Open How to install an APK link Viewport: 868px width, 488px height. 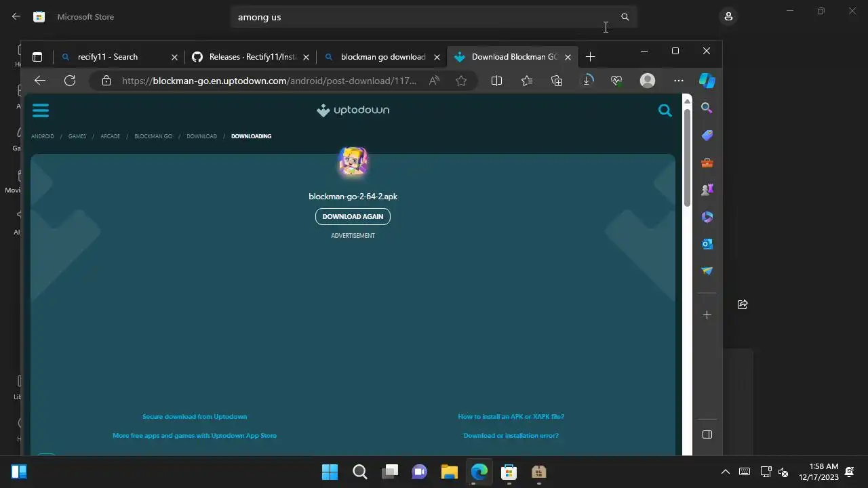coord(511,417)
